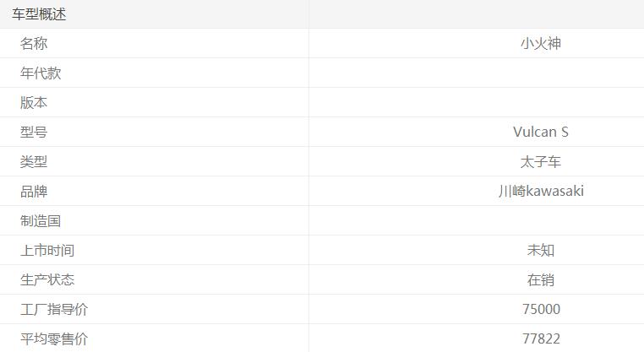Select the 类型 row label
644x352 pixels.
34,162
